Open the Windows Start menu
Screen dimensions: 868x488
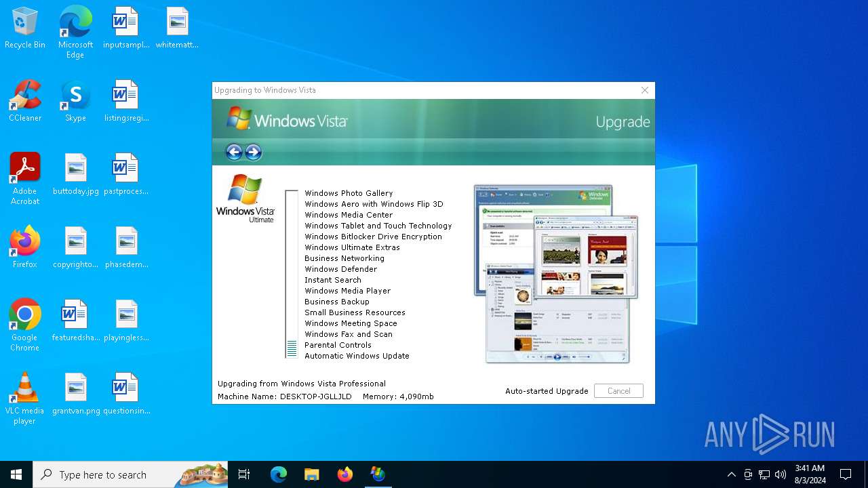[x=16, y=474]
